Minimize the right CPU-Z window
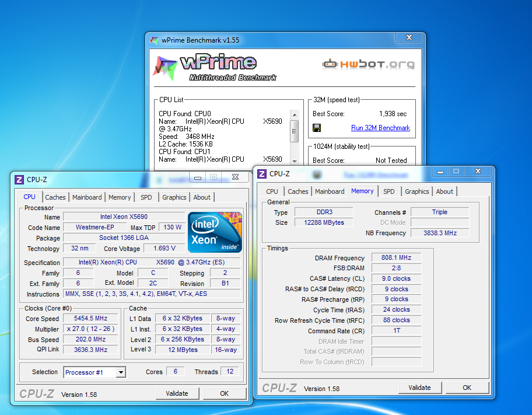The height and width of the screenshot is (415, 532). click(x=440, y=172)
